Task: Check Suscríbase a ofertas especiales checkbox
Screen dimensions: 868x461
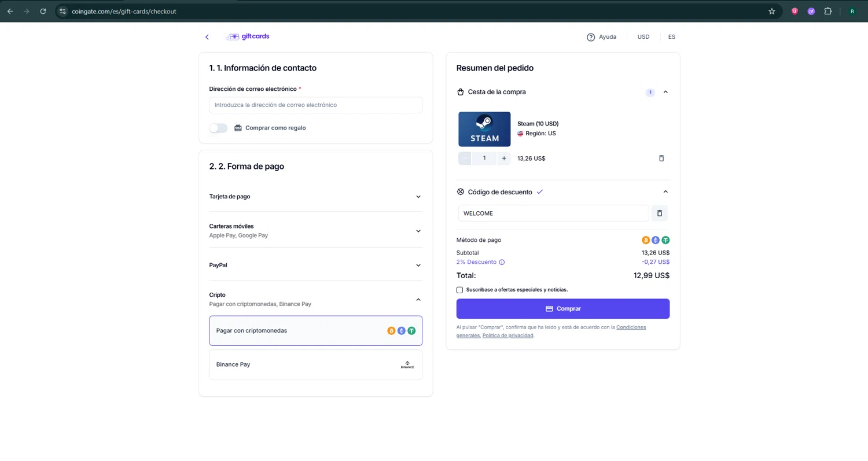Action: click(460, 290)
